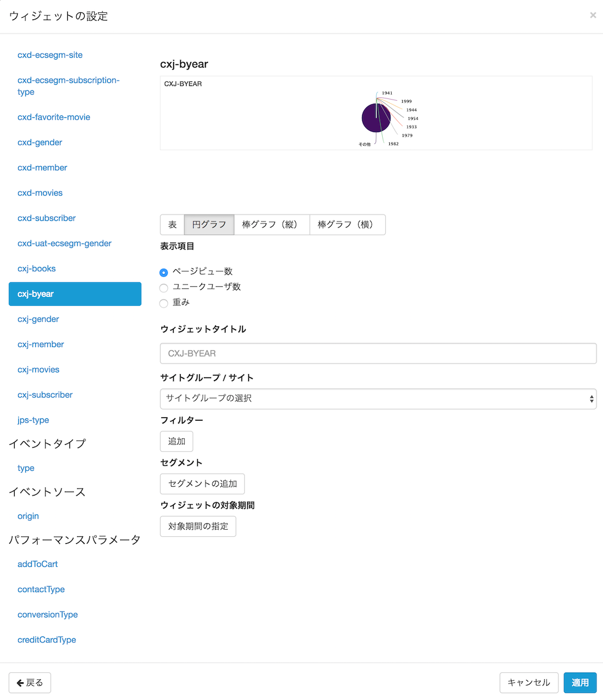The height and width of the screenshot is (700, 603).
Task: Open the cxj-gender link
Action: coord(38,319)
